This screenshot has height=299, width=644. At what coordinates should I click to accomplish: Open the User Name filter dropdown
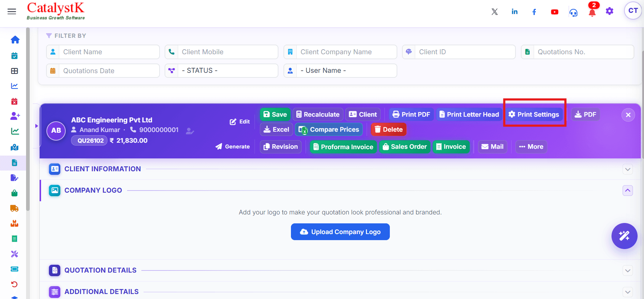point(340,71)
